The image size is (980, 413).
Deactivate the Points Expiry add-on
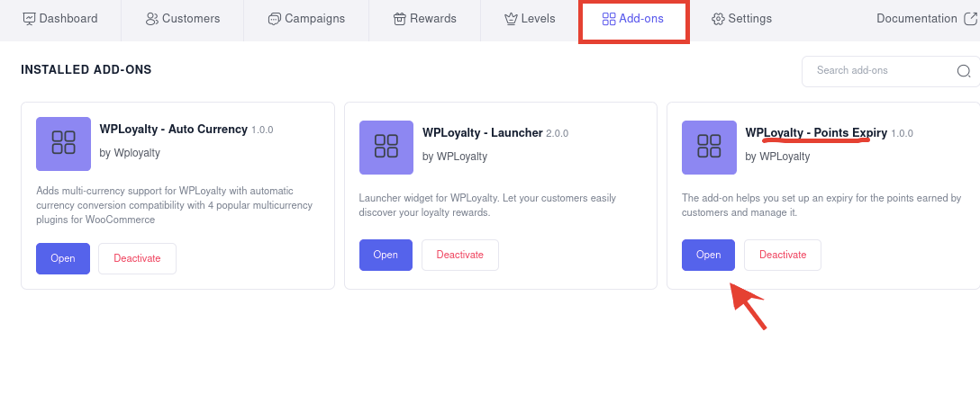coord(782,255)
